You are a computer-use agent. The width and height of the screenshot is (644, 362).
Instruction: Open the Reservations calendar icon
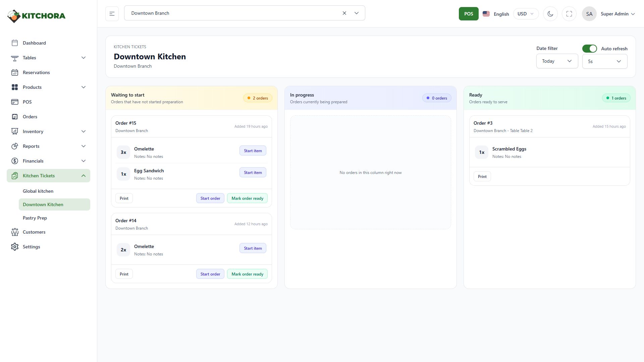[14, 72]
